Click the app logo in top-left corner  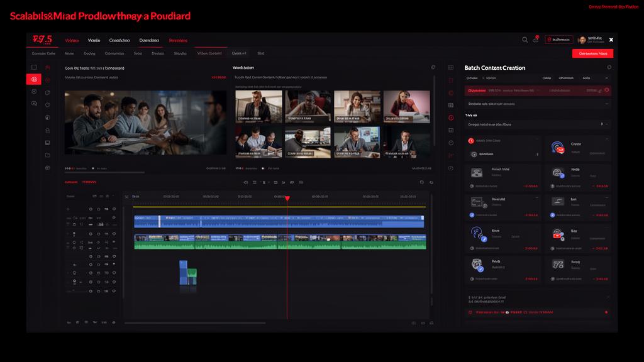tap(42, 40)
